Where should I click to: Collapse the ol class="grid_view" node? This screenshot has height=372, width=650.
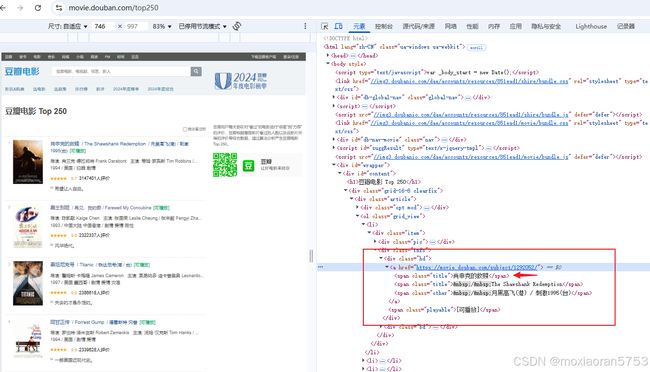coord(357,216)
